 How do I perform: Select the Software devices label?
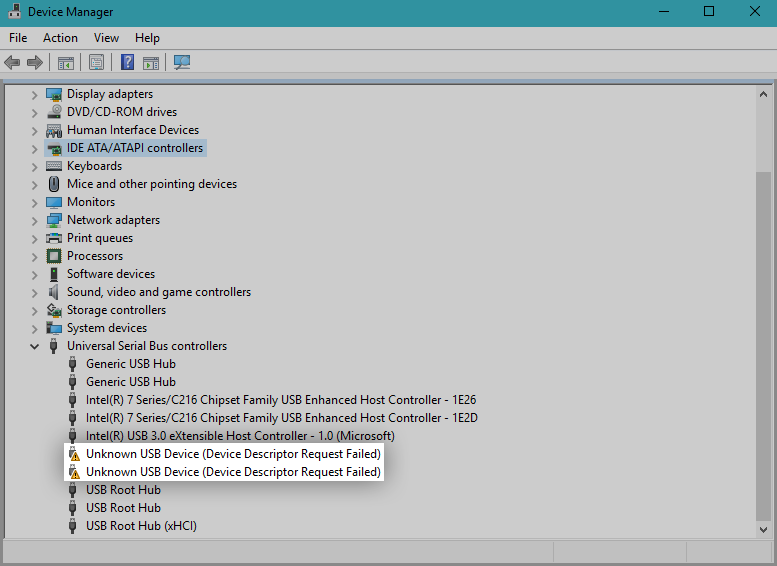click(111, 274)
